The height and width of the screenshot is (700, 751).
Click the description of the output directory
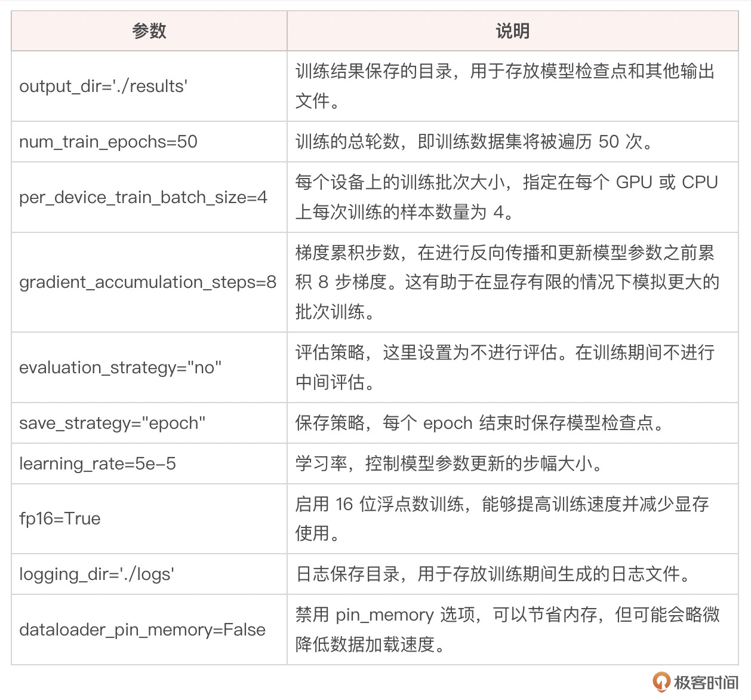click(x=505, y=87)
